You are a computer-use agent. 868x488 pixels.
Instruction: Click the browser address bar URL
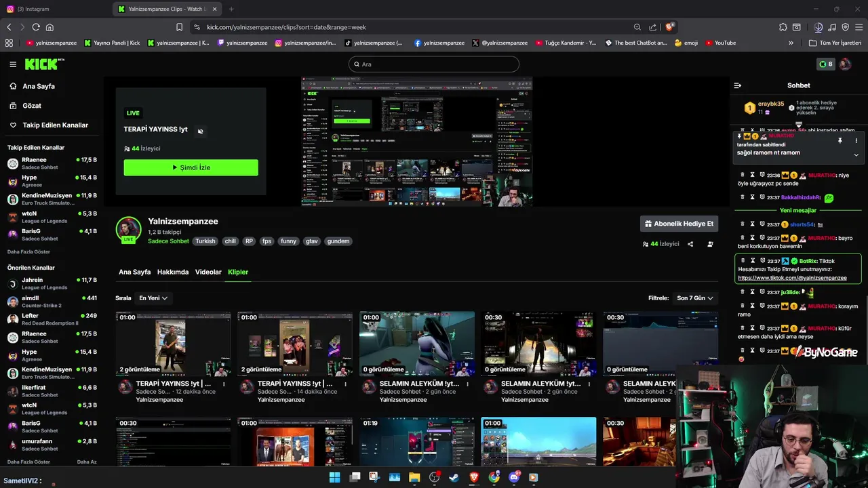point(286,27)
